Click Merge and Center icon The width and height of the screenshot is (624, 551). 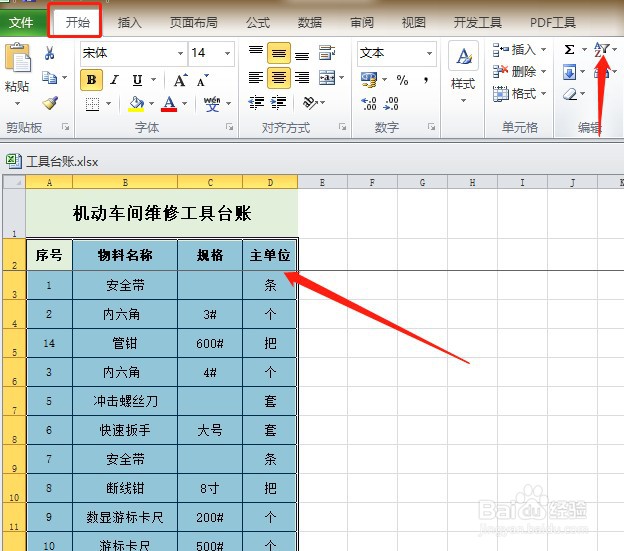point(327,78)
